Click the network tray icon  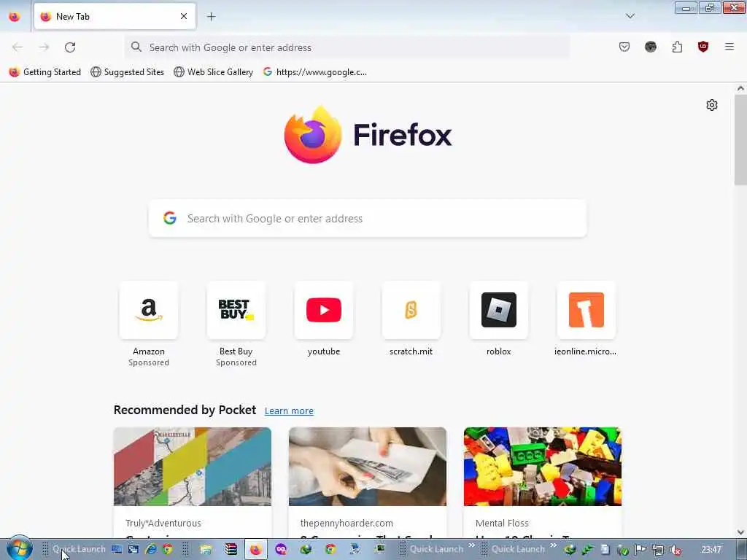658,550
